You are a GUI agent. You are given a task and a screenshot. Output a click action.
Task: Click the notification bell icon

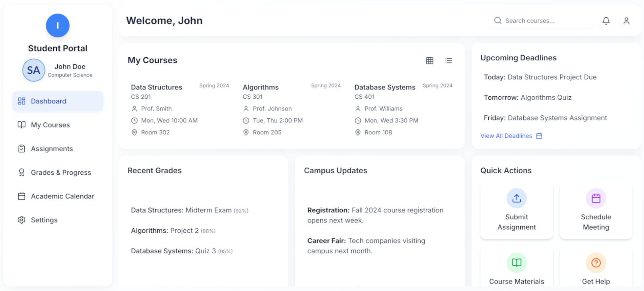coord(606,21)
